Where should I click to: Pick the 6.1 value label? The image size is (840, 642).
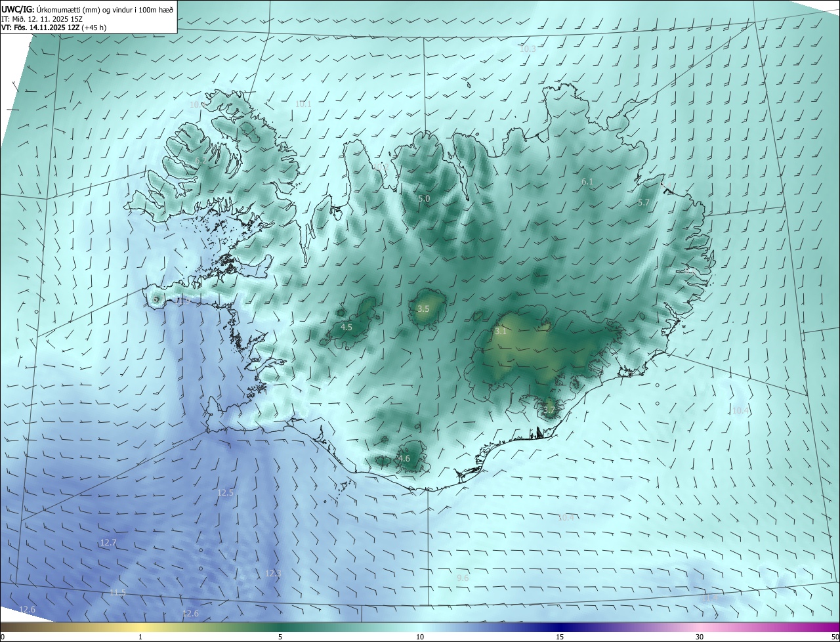[x=587, y=182]
